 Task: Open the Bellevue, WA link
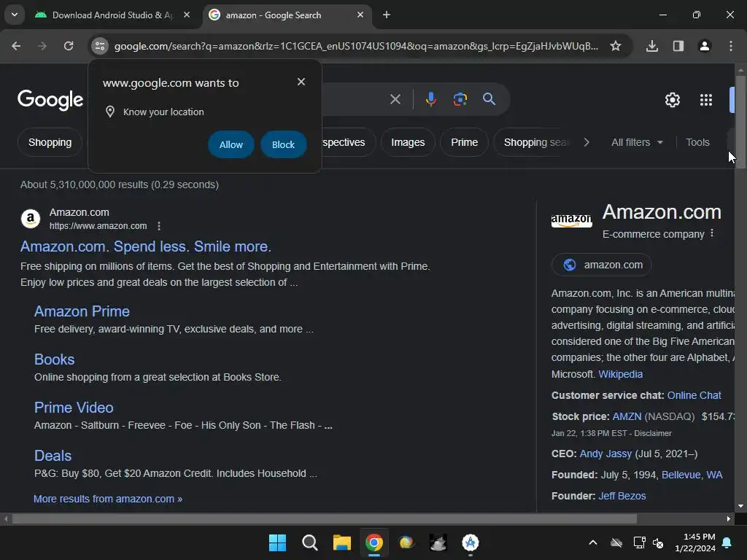[692, 475]
